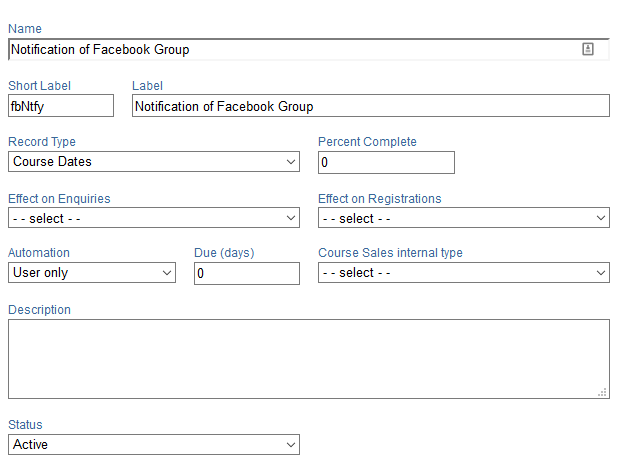The image size is (621, 465).
Task: Click the Due (days) input box
Action: click(247, 273)
